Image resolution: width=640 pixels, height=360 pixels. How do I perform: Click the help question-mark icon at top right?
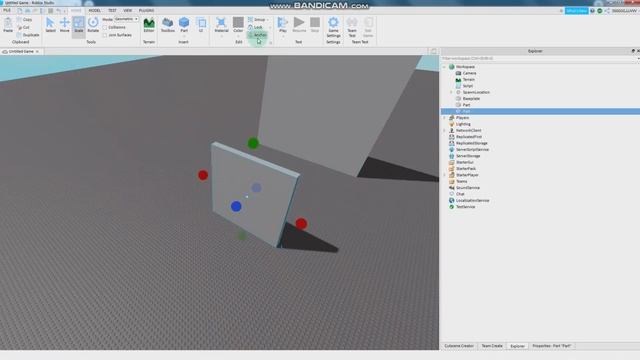click(x=592, y=11)
